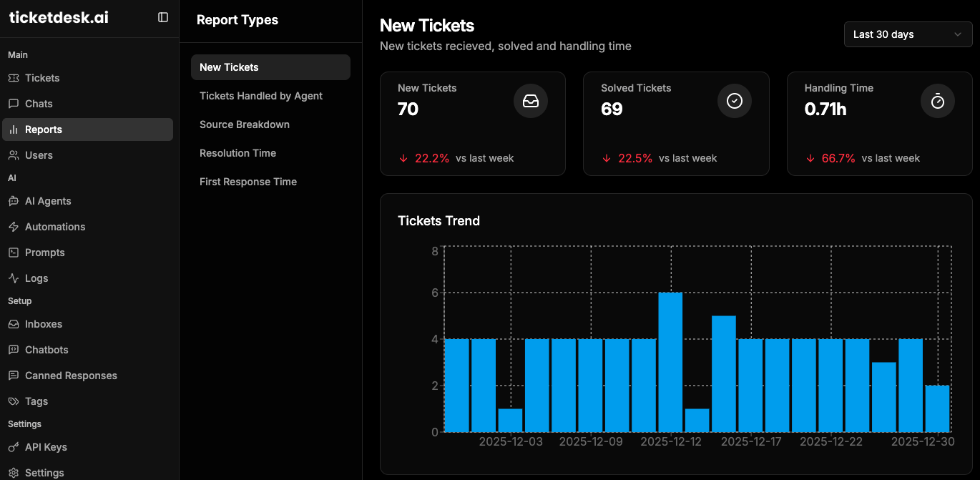This screenshot has height=480, width=980.
Task: Open the Users page
Action: [39, 155]
